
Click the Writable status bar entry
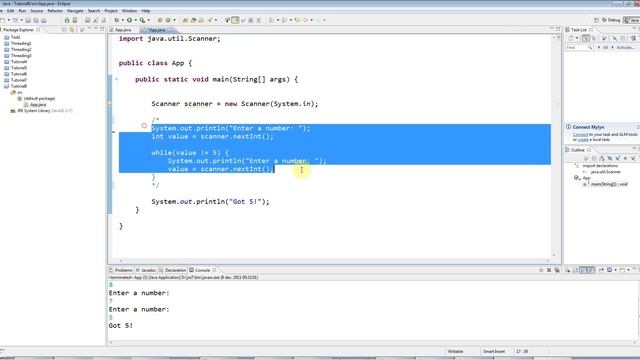click(x=456, y=351)
